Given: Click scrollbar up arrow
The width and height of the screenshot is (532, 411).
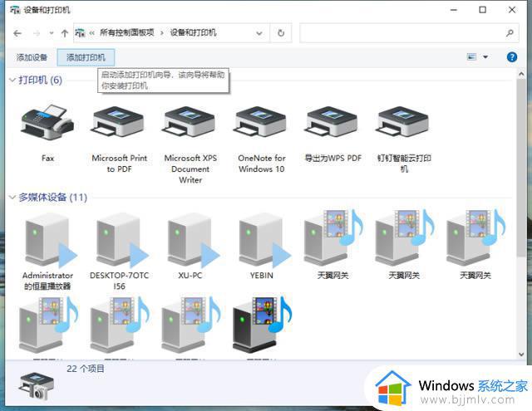Looking at the screenshot, I should pos(521,74).
